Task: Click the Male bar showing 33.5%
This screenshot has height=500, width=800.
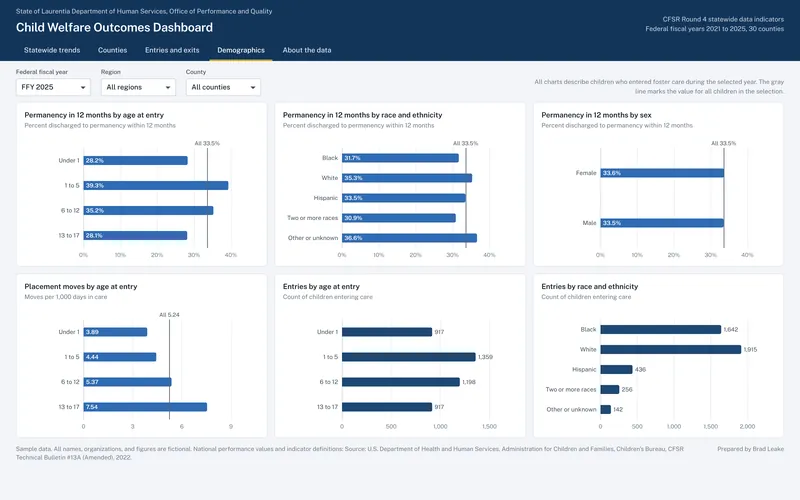Action: click(x=662, y=223)
